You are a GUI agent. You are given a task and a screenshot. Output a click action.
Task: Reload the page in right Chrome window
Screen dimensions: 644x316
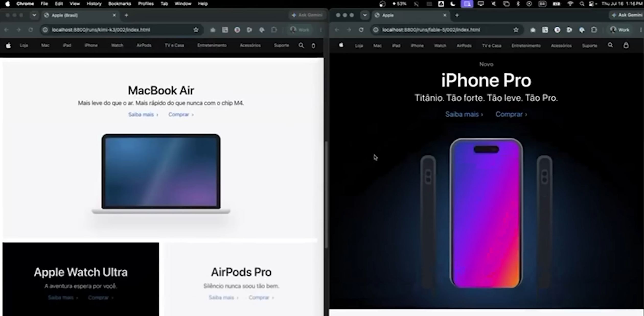[361, 30]
